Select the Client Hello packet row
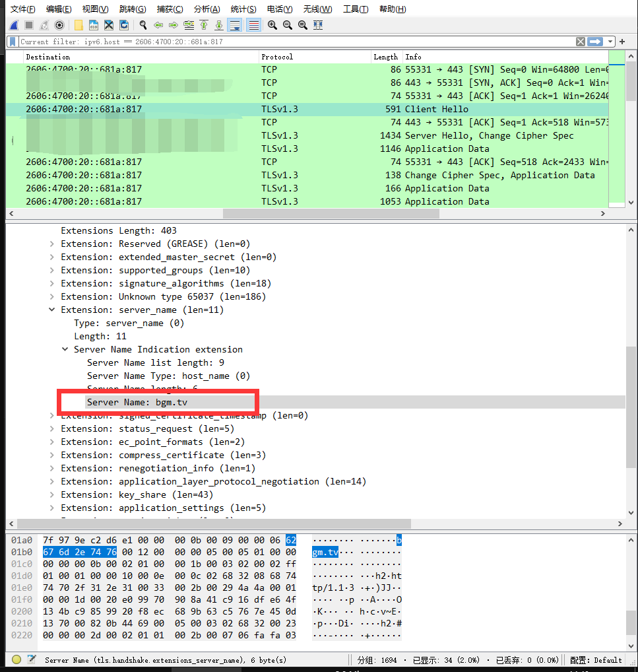 pyautogui.click(x=198, y=109)
